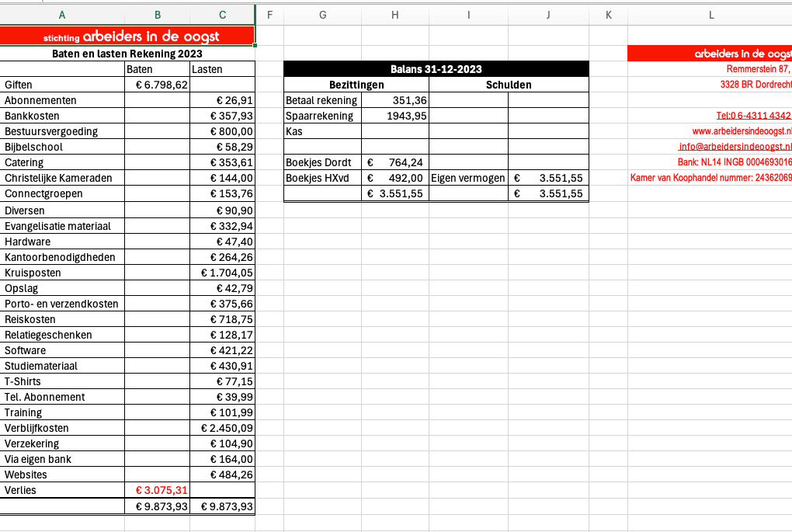Select the € 2.450,09 Verblijfkosten amount
This screenshot has height=532, width=792.
tap(223, 429)
